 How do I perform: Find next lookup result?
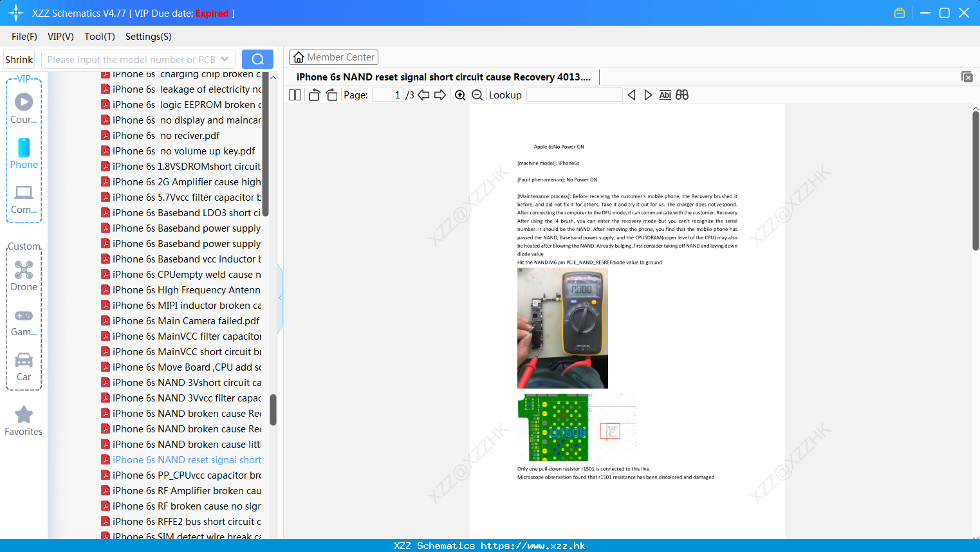[648, 95]
